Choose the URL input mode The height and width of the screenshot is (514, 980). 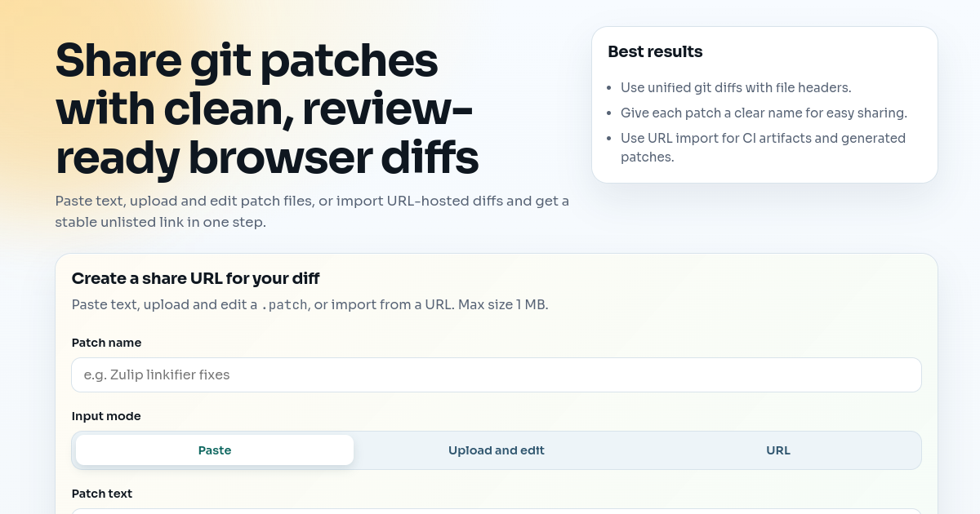(x=777, y=450)
